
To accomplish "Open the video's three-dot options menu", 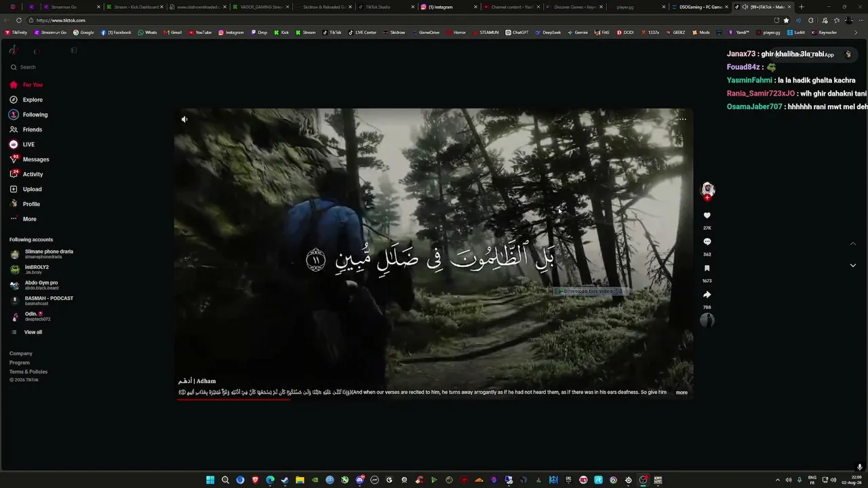I will pyautogui.click(x=682, y=119).
